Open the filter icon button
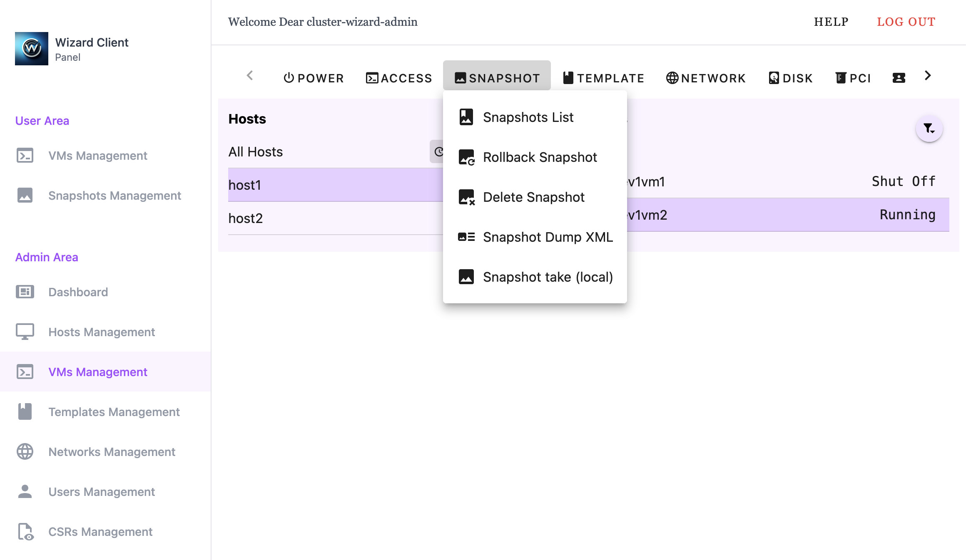966x560 pixels. (x=929, y=129)
